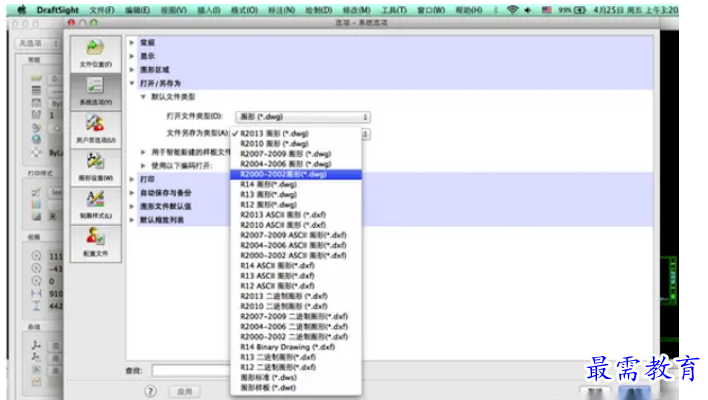Choose R2004-2006 二进制图形 (*.dxf) format
Viewport: 708px width, 400px height.
pyautogui.click(x=296, y=326)
